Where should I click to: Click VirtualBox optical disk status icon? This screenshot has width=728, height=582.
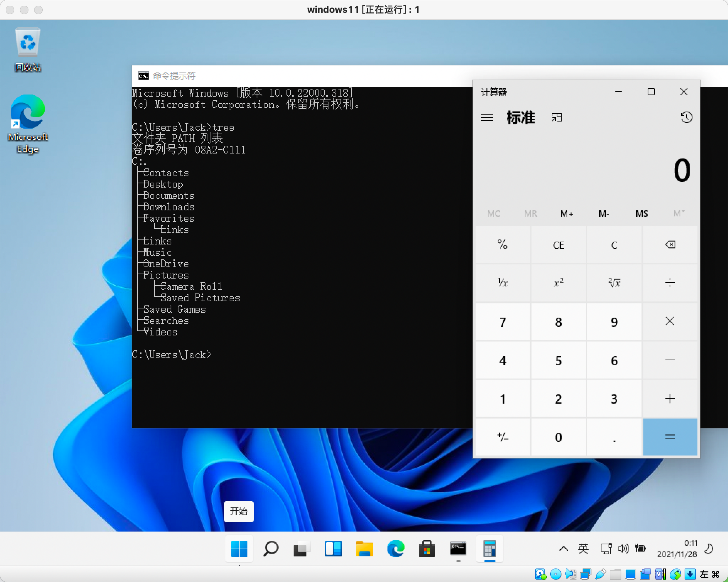(x=556, y=574)
